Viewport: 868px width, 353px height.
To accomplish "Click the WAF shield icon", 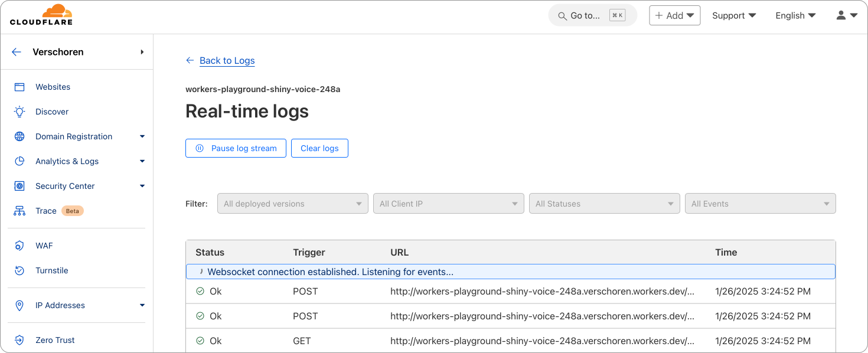I will 19,246.
